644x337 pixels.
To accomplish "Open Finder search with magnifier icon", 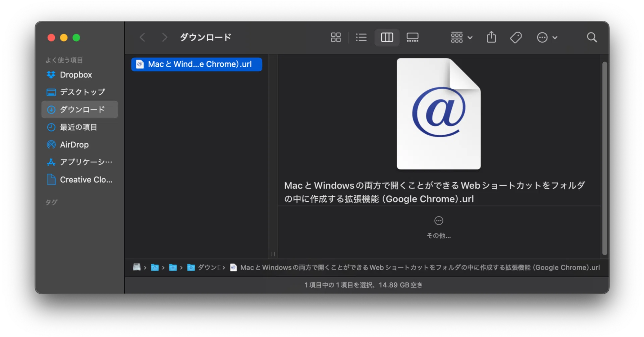I will coord(592,37).
